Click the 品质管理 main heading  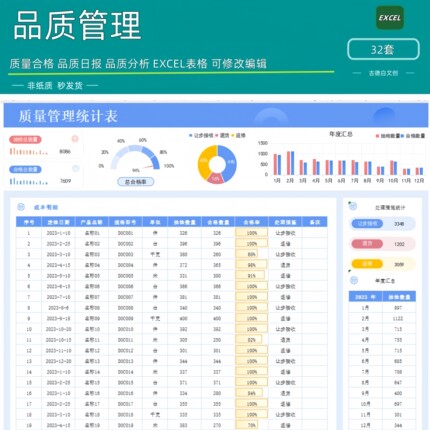[77, 25]
